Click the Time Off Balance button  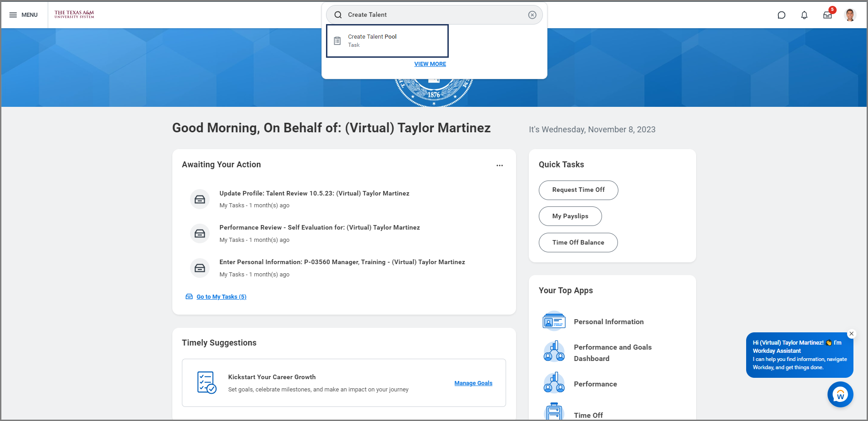(578, 243)
